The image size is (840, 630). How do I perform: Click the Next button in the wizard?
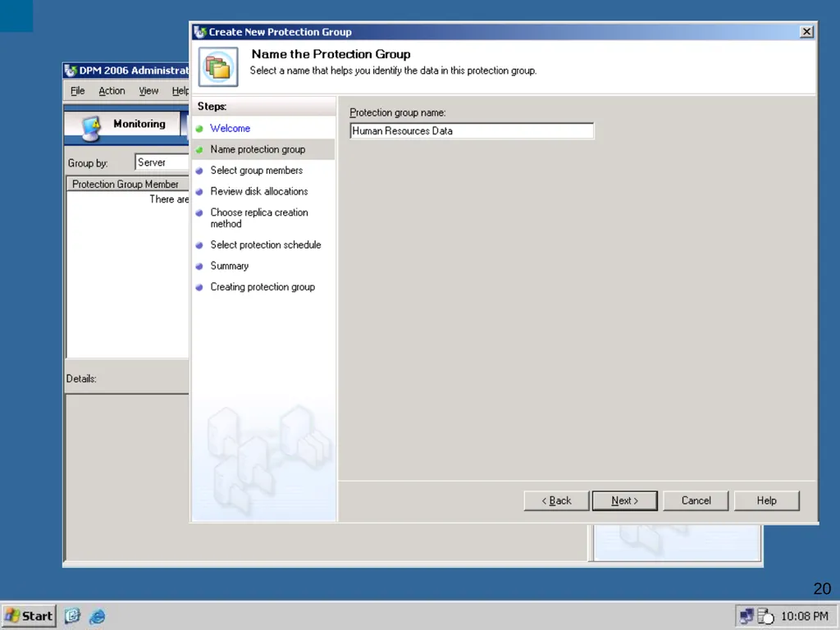click(624, 500)
